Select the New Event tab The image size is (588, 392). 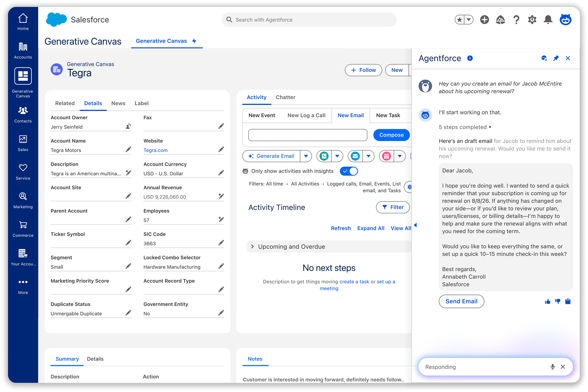pyautogui.click(x=262, y=115)
